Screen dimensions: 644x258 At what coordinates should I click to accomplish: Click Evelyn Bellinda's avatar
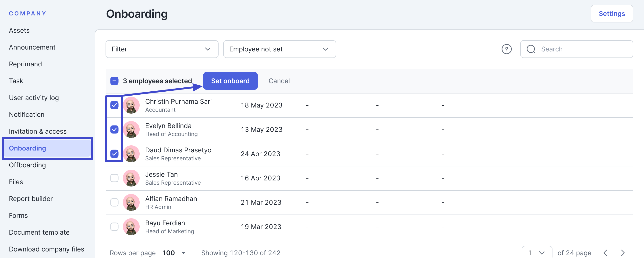tap(131, 129)
